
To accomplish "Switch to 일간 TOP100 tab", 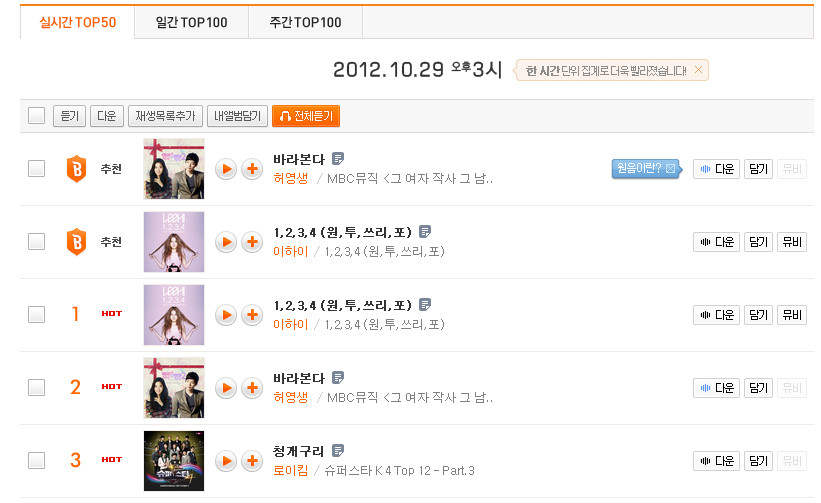I will [192, 22].
